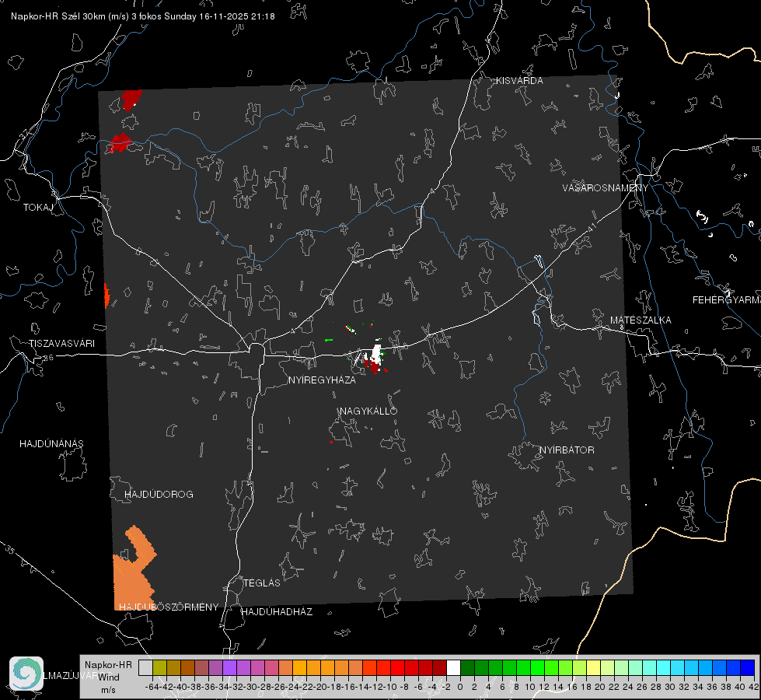Click the HAJDÚHADHÁZ label
The image size is (761, 700).
[x=277, y=612]
